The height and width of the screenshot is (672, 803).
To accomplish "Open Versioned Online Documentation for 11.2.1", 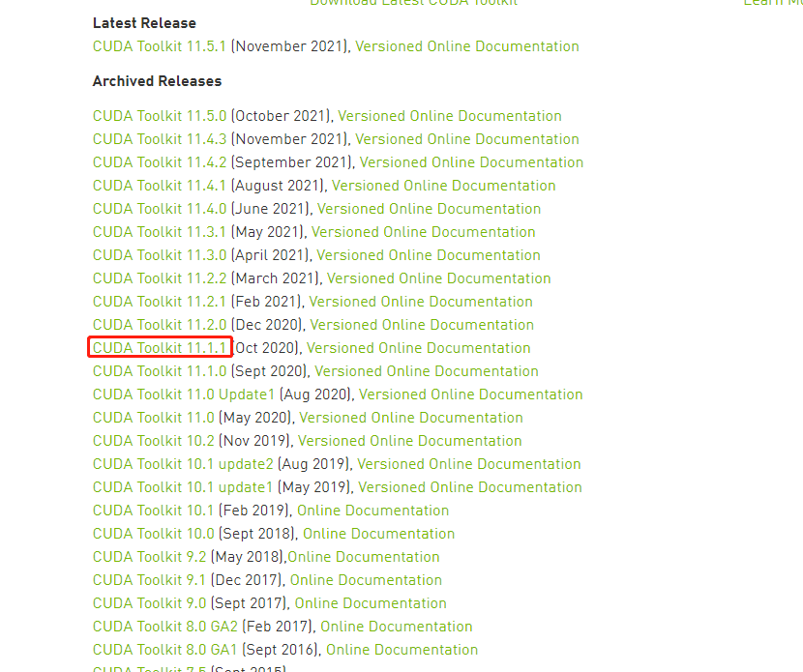I will tap(421, 302).
